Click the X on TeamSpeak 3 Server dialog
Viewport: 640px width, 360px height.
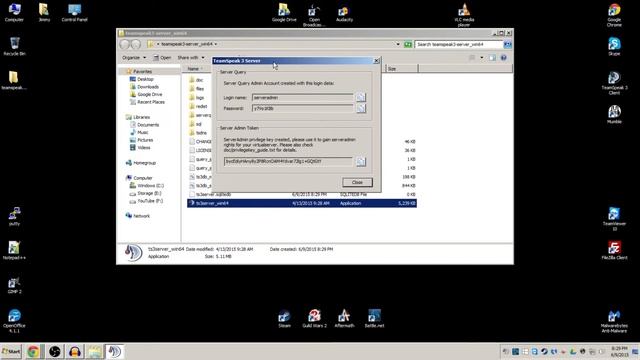tap(376, 61)
